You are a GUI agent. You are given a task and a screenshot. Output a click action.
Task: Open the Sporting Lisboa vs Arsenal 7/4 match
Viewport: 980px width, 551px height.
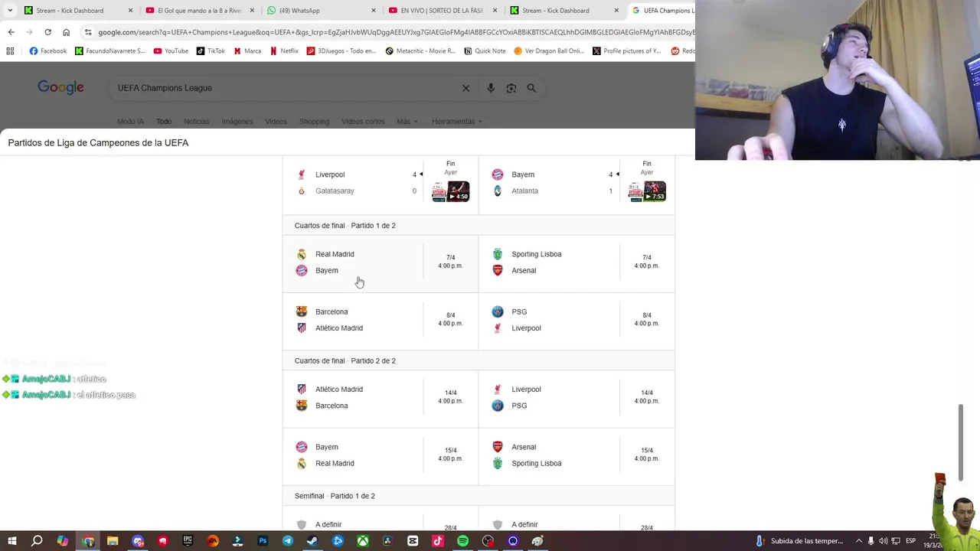577,262
